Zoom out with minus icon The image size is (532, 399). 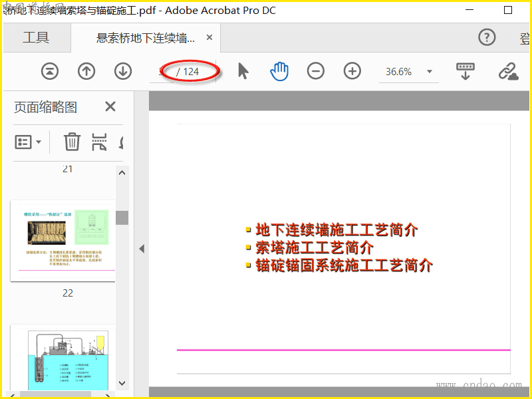click(x=315, y=71)
